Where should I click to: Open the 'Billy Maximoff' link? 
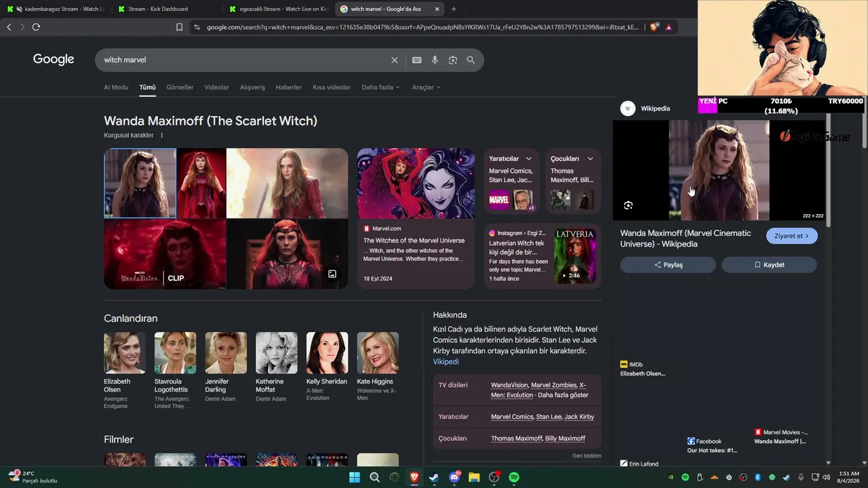(565, 439)
